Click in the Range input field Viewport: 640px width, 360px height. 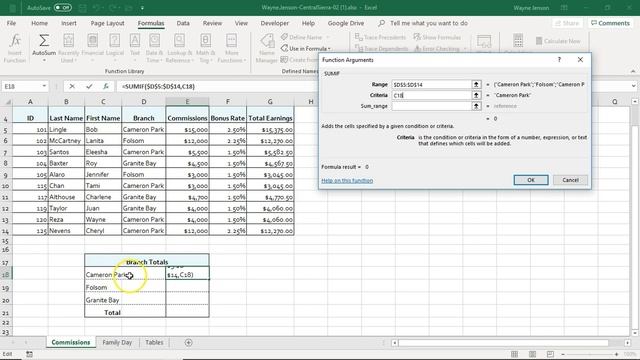coord(431,84)
